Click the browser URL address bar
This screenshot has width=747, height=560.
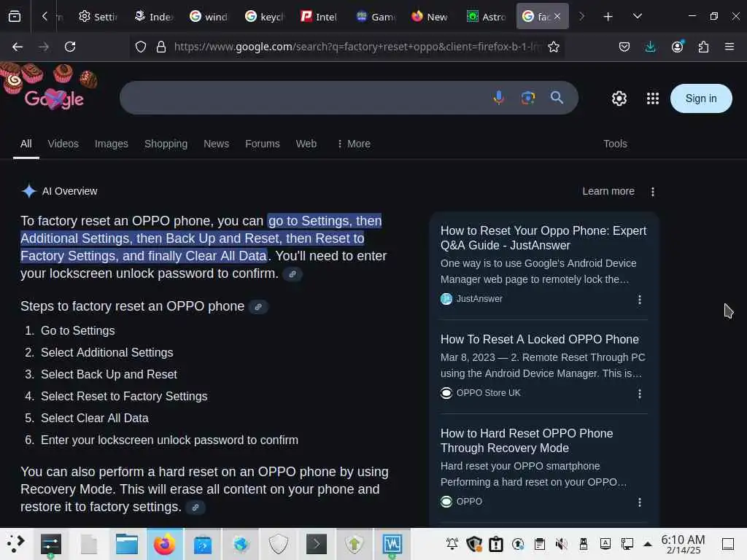click(x=357, y=47)
